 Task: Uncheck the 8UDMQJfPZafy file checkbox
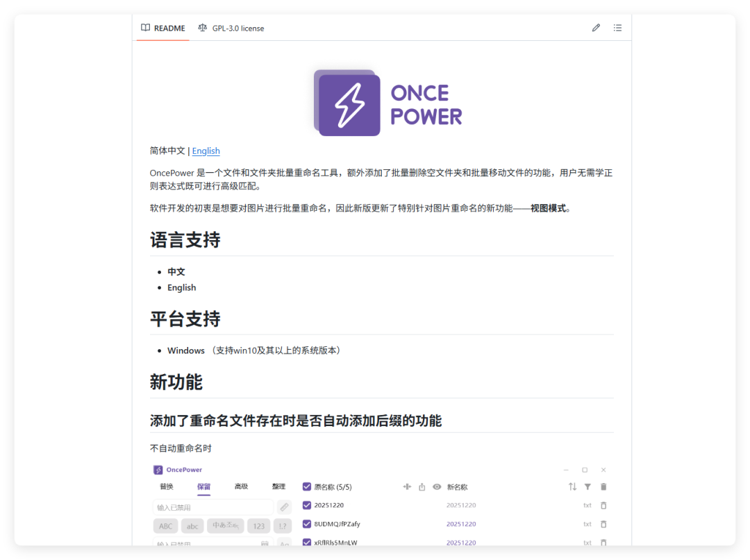(x=307, y=524)
